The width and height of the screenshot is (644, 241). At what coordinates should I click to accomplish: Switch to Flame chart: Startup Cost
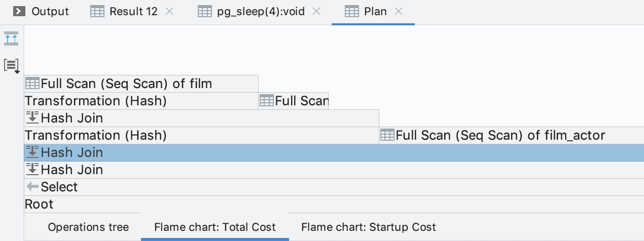tap(368, 227)
